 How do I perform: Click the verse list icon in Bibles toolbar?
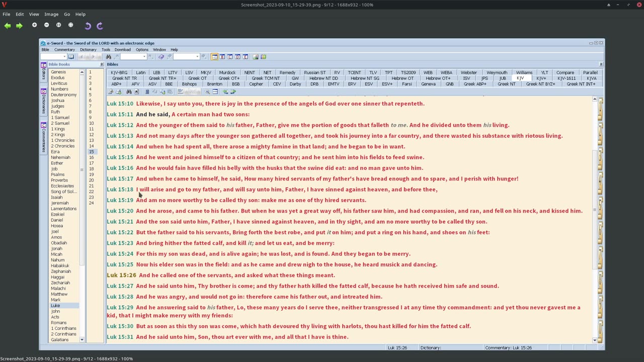(x=147, y=92)
